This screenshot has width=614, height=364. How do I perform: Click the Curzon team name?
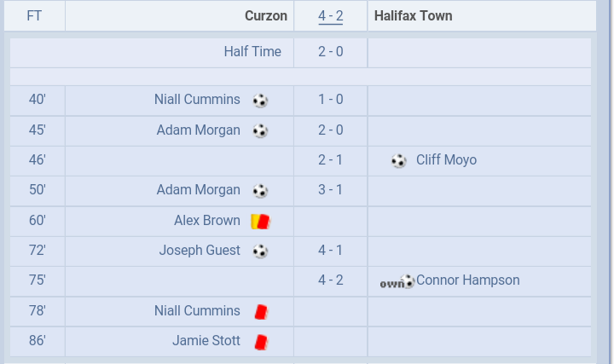coord(266,15)
